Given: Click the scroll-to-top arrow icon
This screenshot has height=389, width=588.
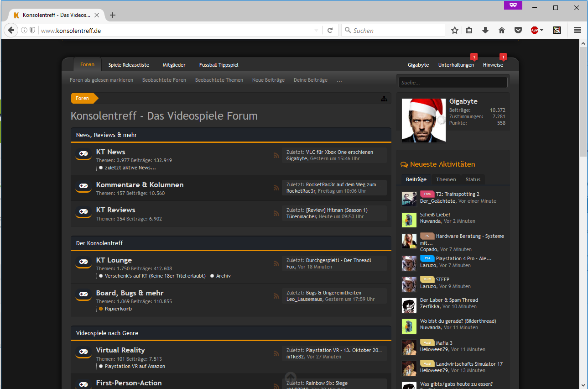Looking at the screenshot, I should [x=291, y=377].
